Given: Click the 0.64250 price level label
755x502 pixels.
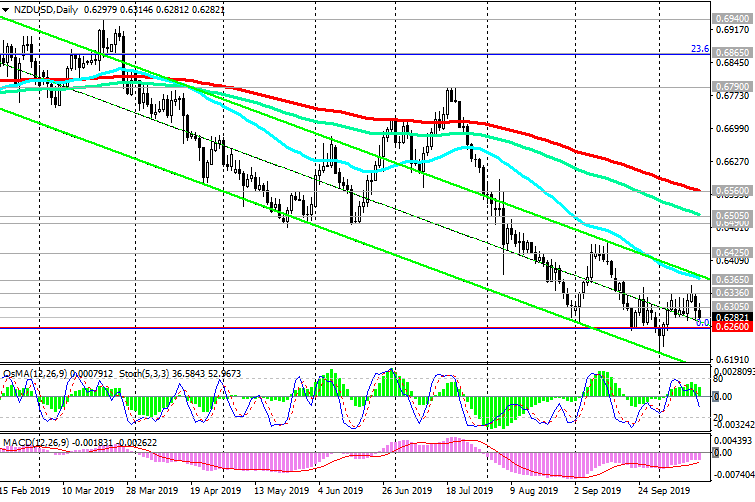Looking at the screenshot, I should pos(732,252).
